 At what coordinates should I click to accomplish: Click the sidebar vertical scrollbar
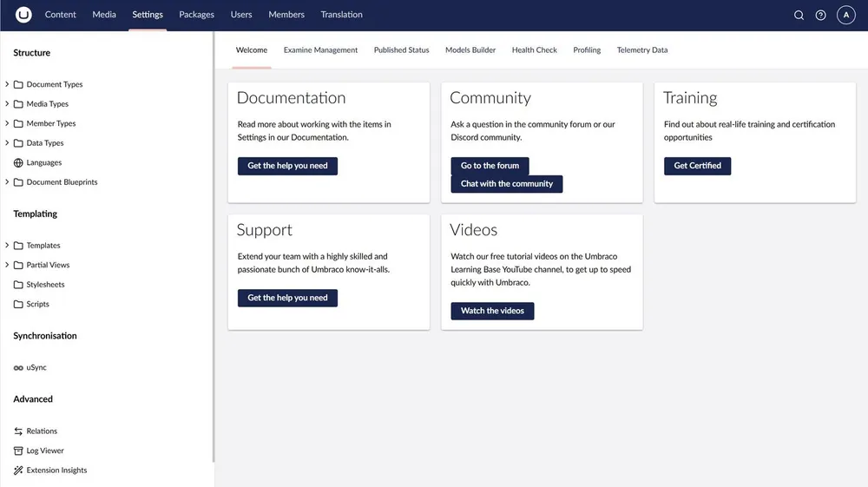click(214, 247)
